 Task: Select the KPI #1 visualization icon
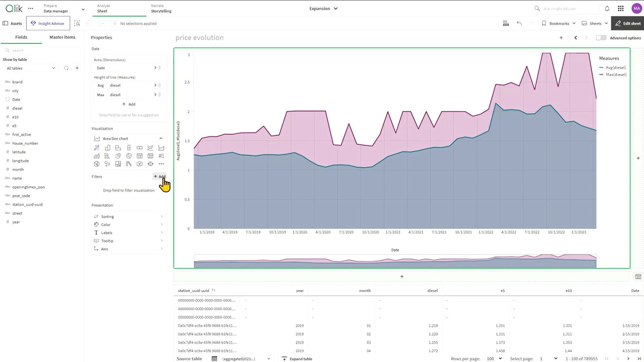161,156
